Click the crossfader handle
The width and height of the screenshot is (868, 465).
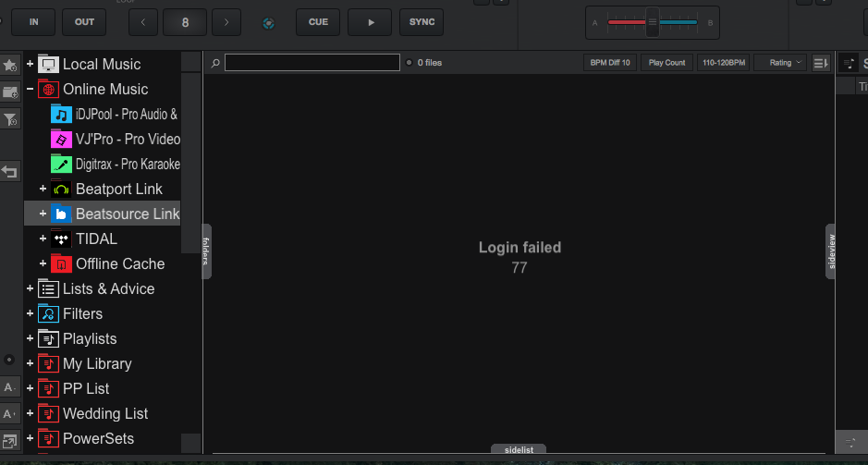(653, 22)
